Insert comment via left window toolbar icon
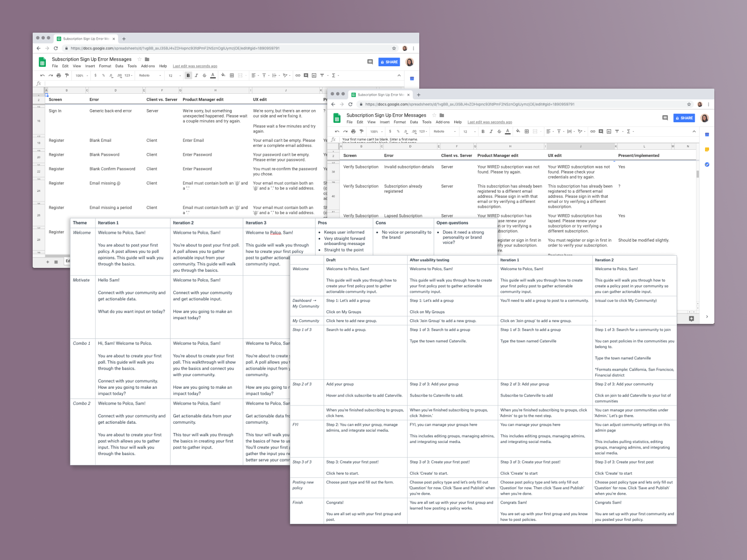747x560 pixels. pos(306,75)
